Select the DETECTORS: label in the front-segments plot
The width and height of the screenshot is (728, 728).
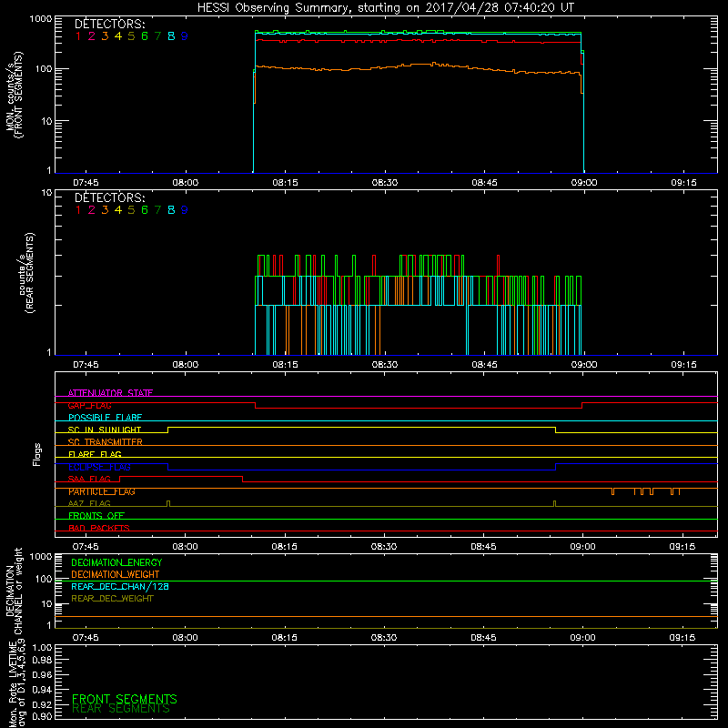(x=110, y=24)
